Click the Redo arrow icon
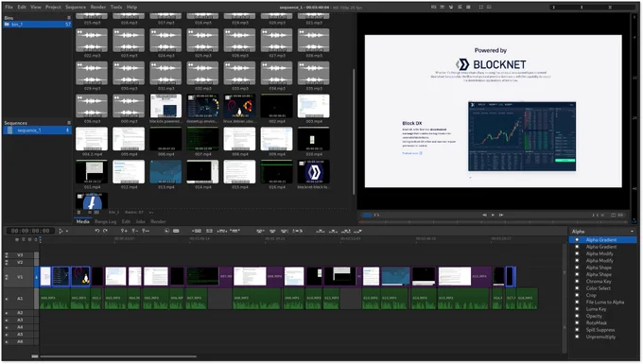 105,231
